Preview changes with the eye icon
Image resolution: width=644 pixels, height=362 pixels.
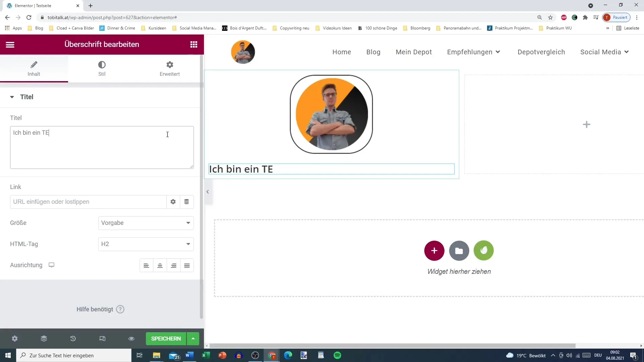(131, 339)
